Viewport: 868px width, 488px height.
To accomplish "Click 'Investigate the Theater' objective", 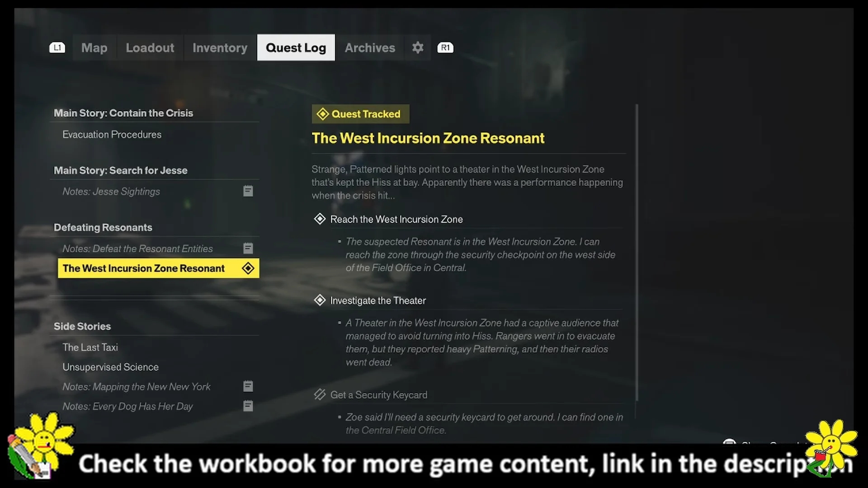I will coord(378,300).
